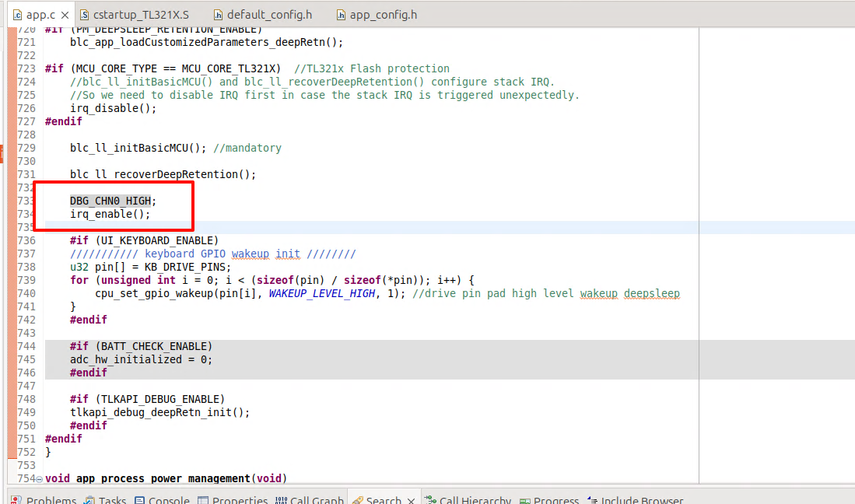The height and width of the screenshot is (504, 855).
Task: Click the Console view icon
Action: pyautogui.click(x=140, y=500)
